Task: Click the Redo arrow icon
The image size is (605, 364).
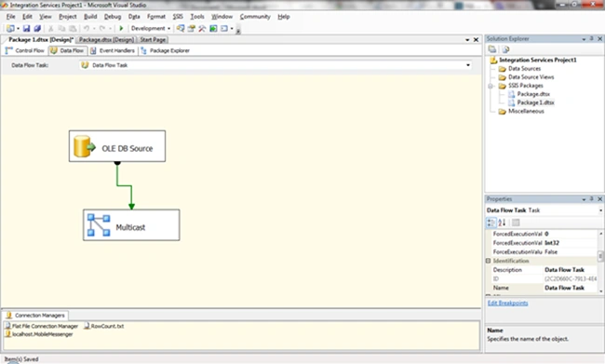Action: [x=101, y=28]
